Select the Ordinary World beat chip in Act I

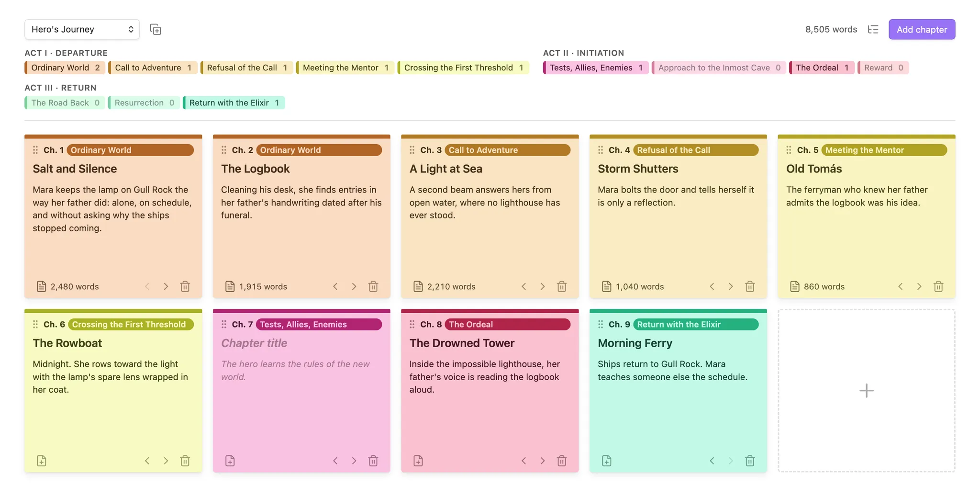(65, 68)
